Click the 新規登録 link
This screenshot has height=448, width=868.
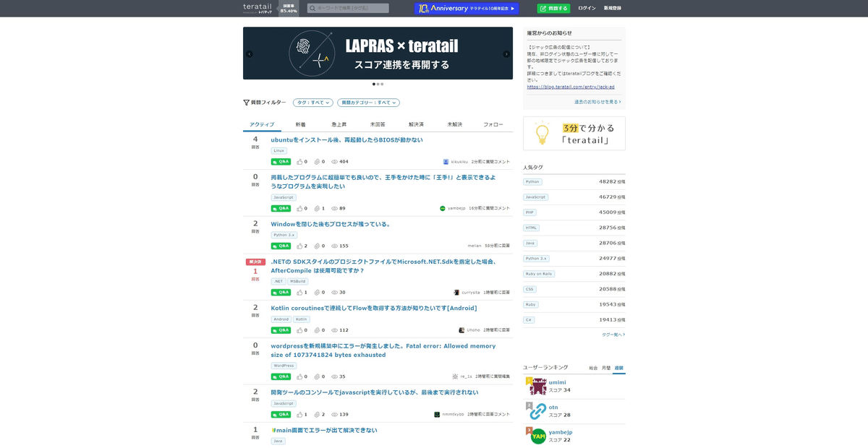(613, 9)
